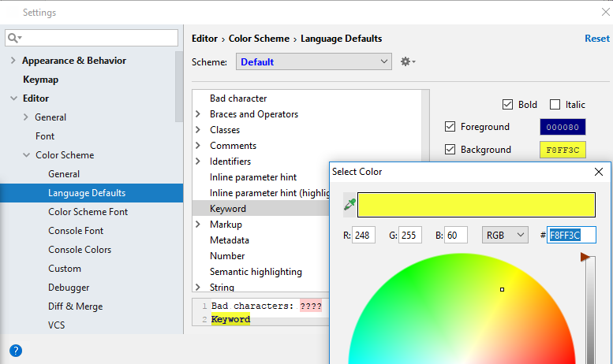
Task: Open the RGB color mode dropdown
Action: tap(505, 235)
